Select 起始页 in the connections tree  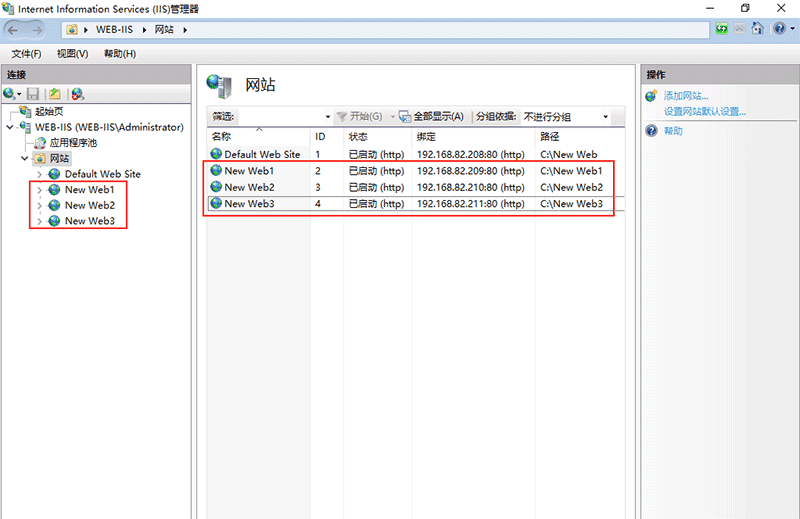point(49,112)
